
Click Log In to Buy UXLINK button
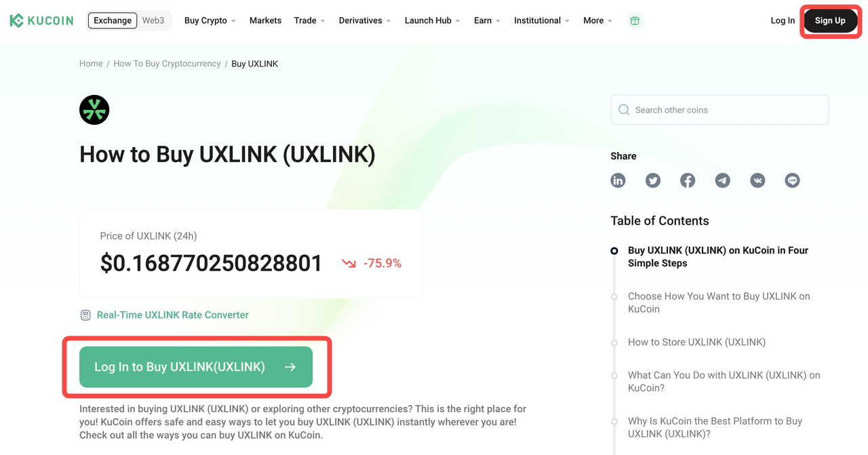[196, 367]
